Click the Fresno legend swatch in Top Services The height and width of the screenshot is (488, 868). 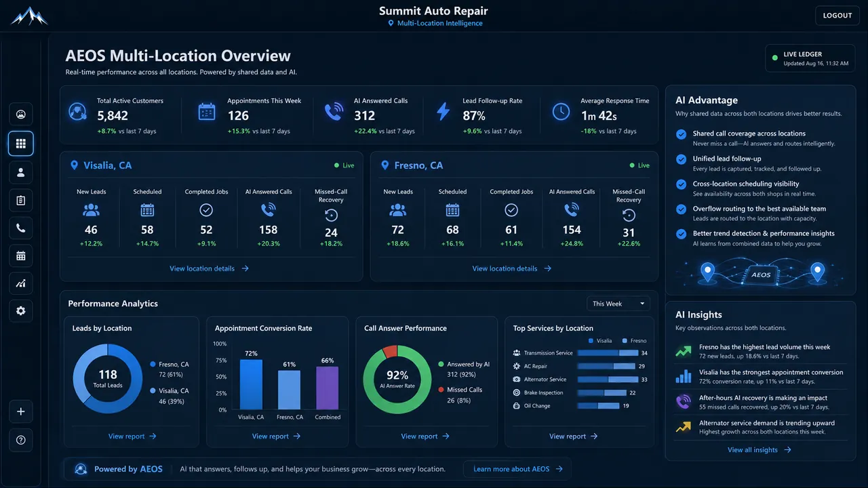(625, 341)
